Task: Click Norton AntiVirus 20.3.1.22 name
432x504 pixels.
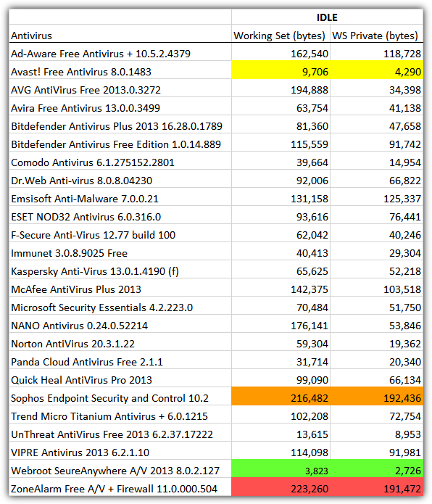Action: [72, 344]
